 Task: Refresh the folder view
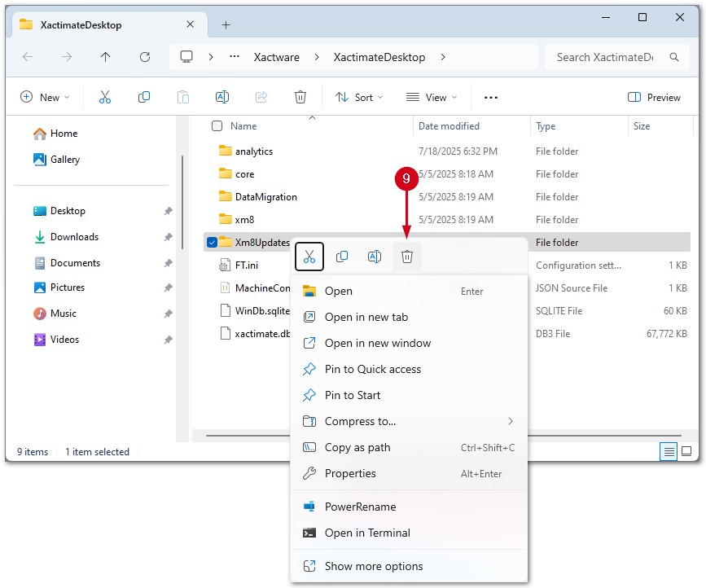pos(144,57)
